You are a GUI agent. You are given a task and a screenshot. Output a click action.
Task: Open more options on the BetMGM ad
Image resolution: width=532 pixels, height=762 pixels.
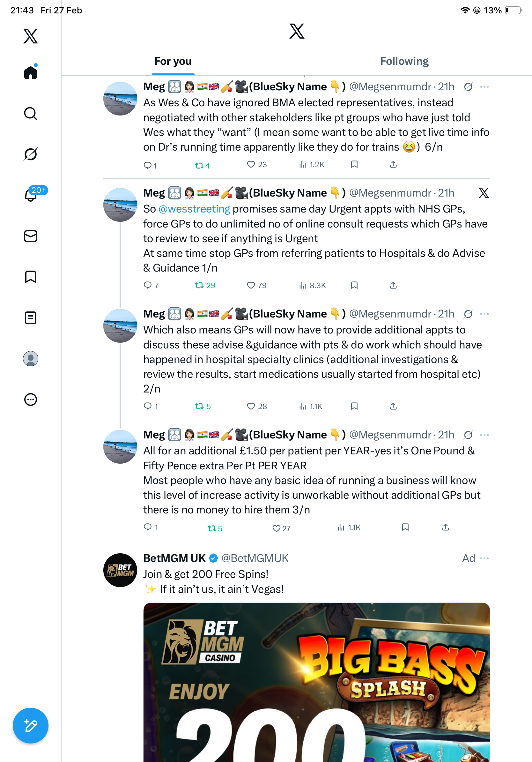484,558
